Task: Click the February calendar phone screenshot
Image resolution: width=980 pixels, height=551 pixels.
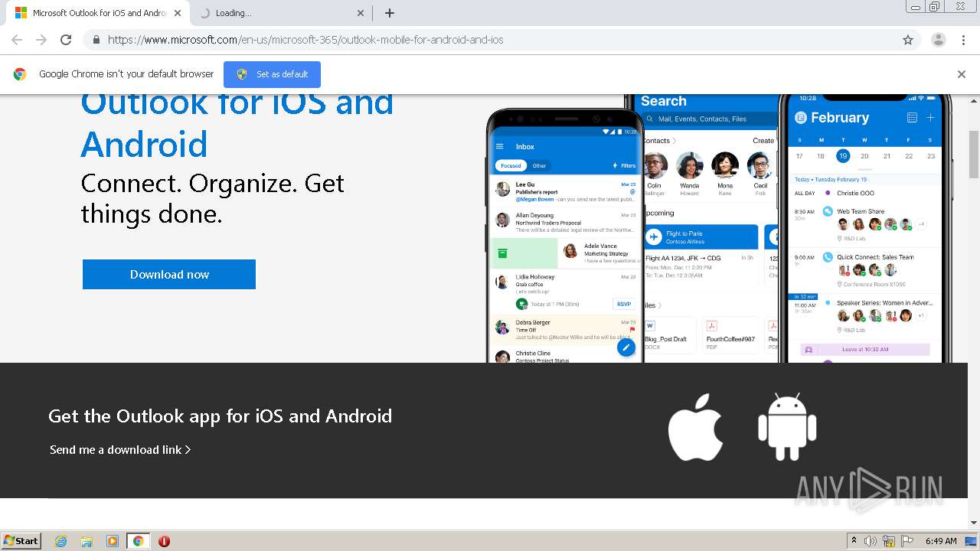Action: (x=865, y=228)
